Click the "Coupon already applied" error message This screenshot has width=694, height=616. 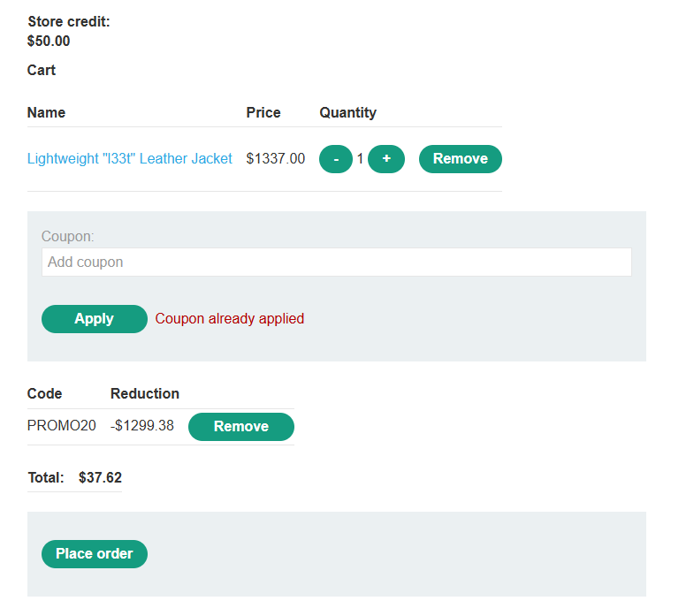[230, 319]
